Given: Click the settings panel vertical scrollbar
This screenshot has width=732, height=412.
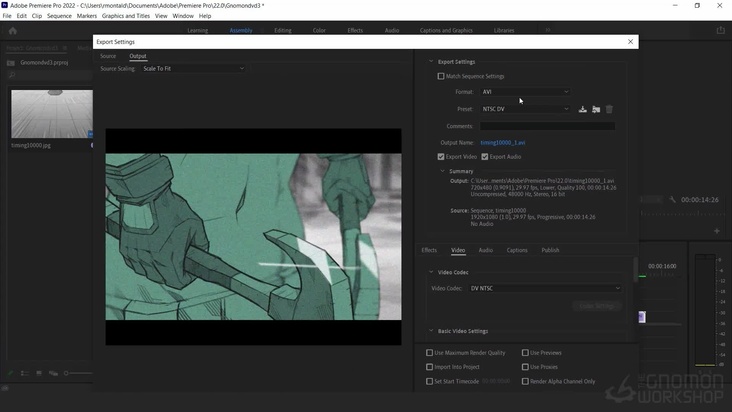Looking at the screenshot, I should point(635,270).
